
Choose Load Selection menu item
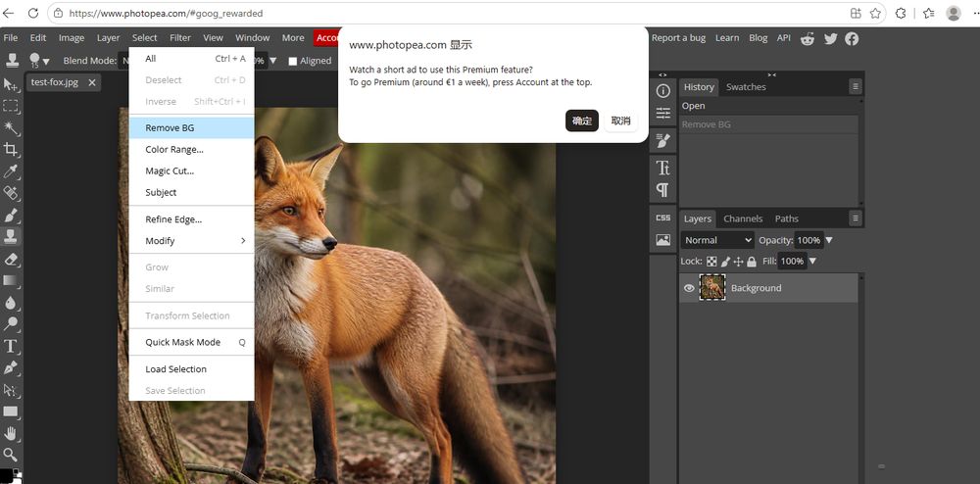192,369
